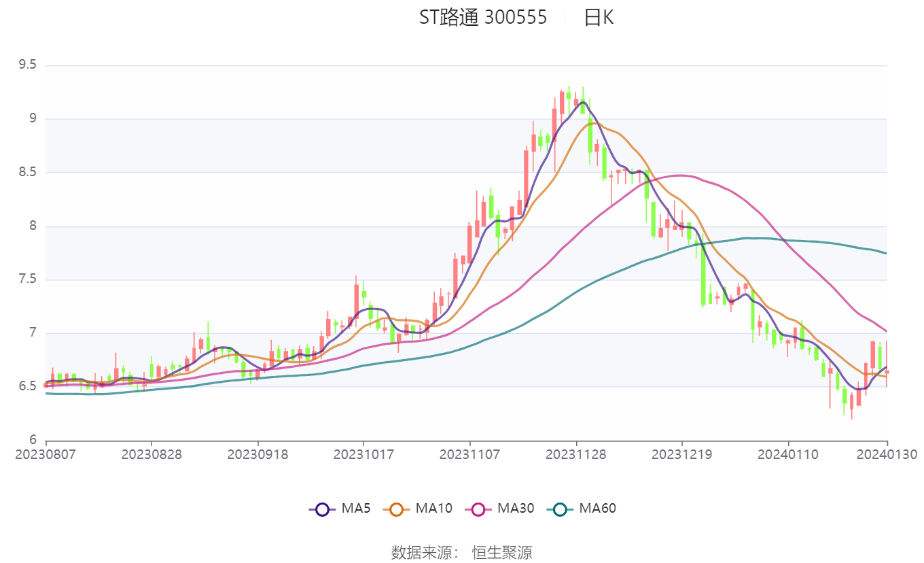
Task: Click the 20231219 date axis label
Action: (x=682, y=454)
